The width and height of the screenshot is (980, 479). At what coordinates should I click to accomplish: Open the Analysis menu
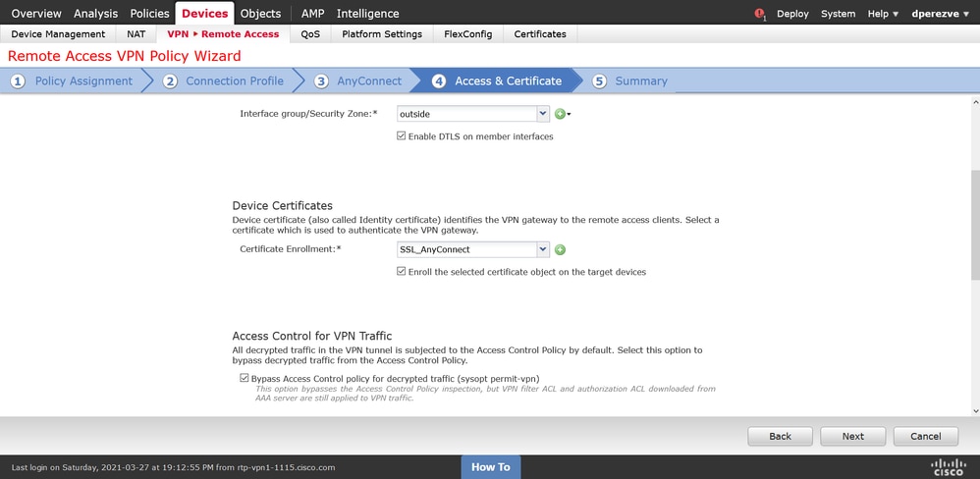(x=95, y=13)
